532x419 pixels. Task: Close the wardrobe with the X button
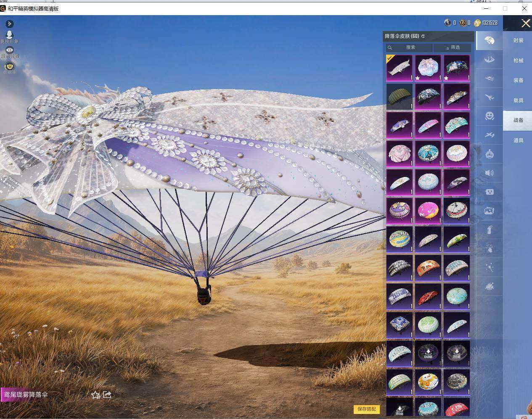526,24
